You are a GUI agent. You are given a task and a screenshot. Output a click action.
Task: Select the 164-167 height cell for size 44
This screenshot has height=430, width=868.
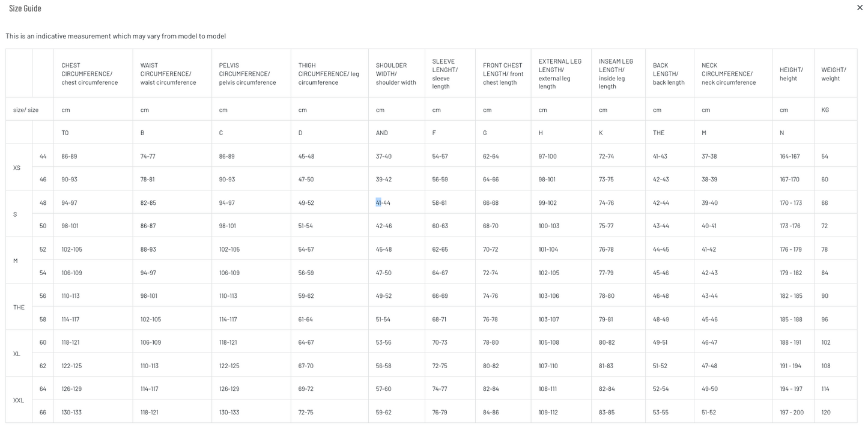789,156
